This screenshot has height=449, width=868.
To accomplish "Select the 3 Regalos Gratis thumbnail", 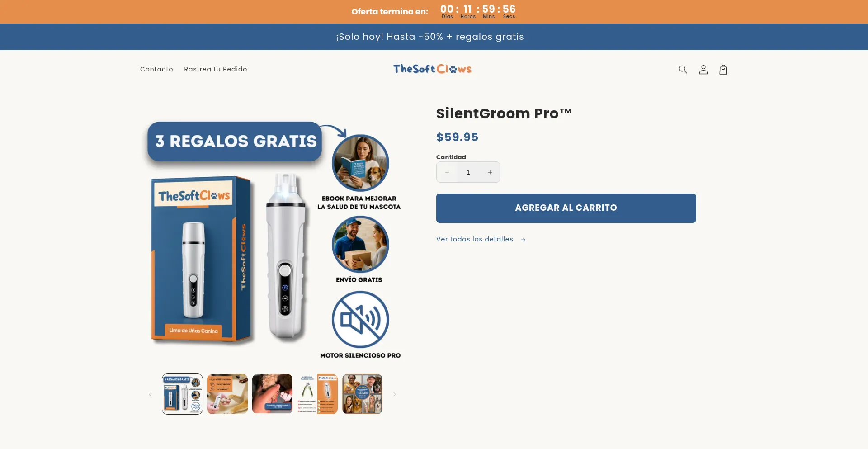I will tap(182, 394).
